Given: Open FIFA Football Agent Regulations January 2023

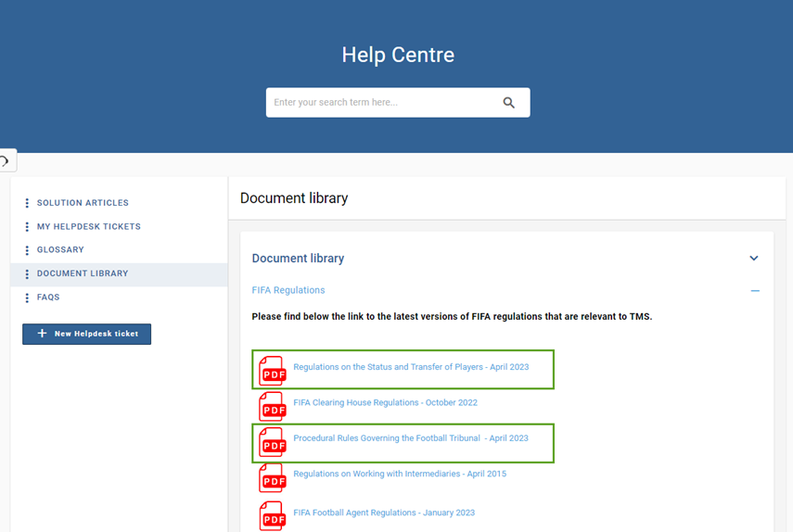Looking at the screenshot, I should click(x=384, y=513).
